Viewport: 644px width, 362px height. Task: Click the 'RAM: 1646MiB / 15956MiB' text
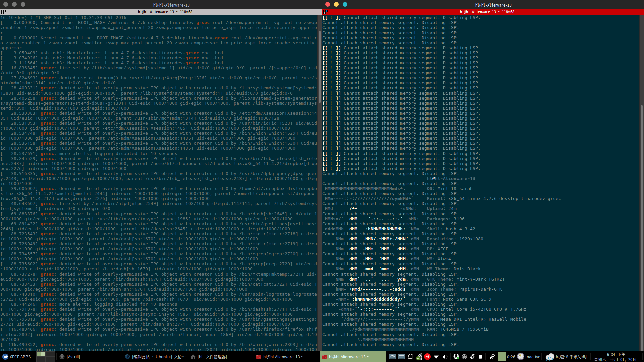[458, 329]
